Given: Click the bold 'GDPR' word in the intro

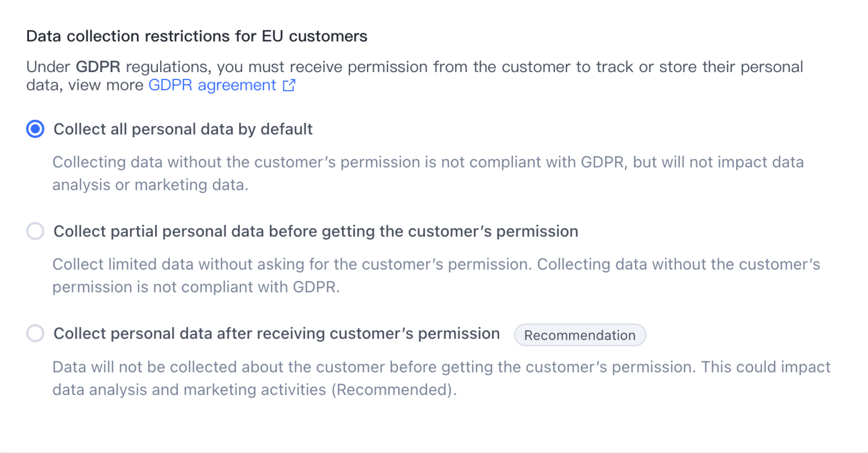Looking at the screenshot, I should [x=98, y=67].
